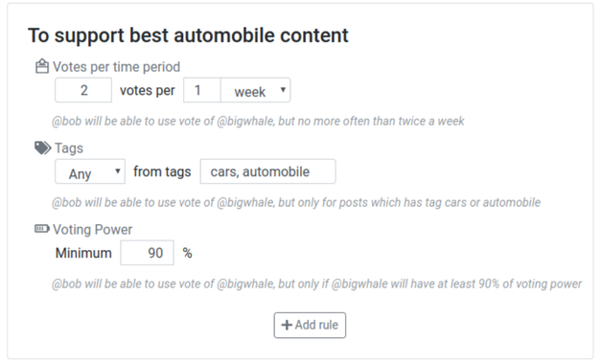Click the hint about tag cars or automobile

point(296,202)
